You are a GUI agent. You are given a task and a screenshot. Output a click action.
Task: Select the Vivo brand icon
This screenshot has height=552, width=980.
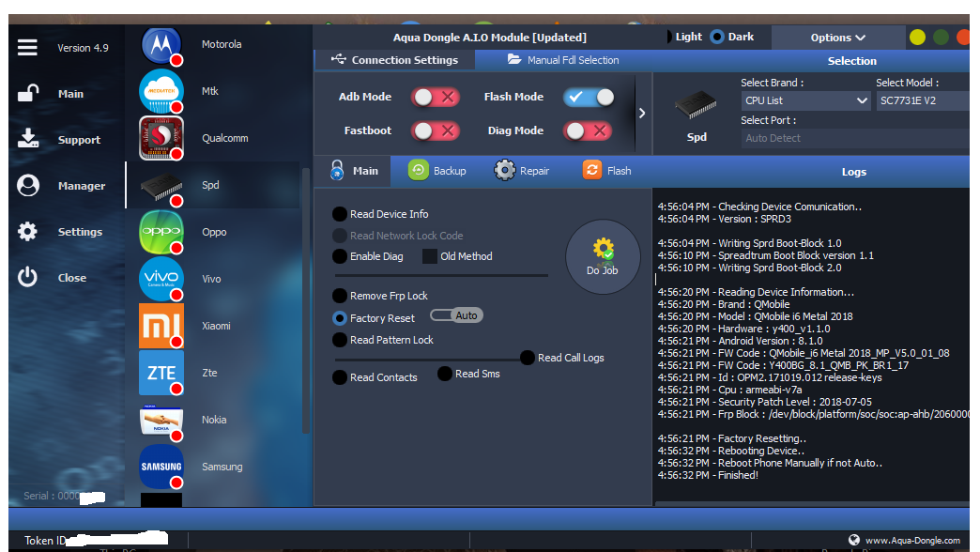tap(161, 279)
